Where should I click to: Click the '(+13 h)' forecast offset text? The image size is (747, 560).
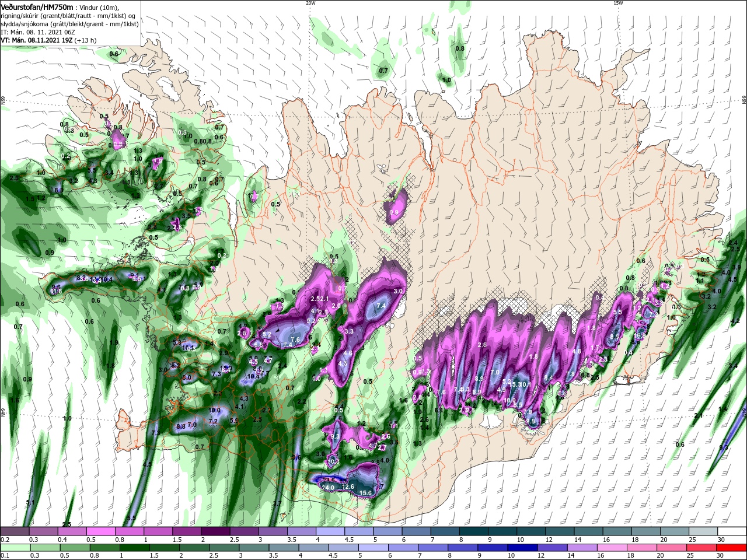[x=85, y=40]
